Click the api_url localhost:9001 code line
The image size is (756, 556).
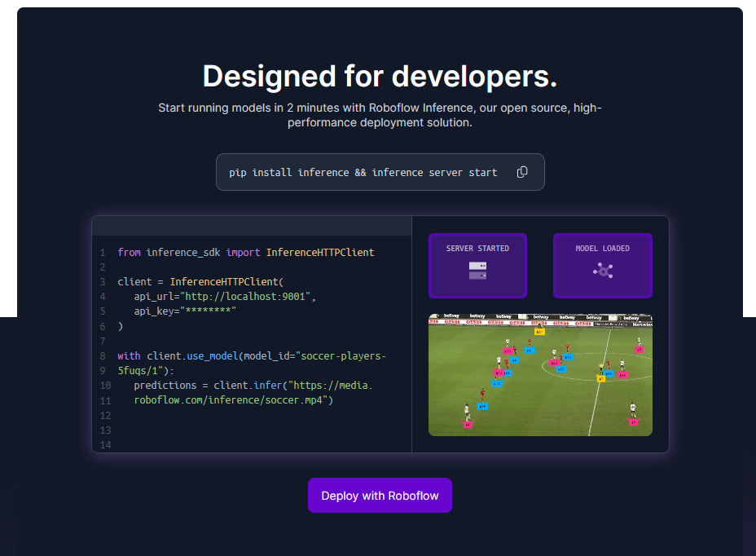coord(225,296)
